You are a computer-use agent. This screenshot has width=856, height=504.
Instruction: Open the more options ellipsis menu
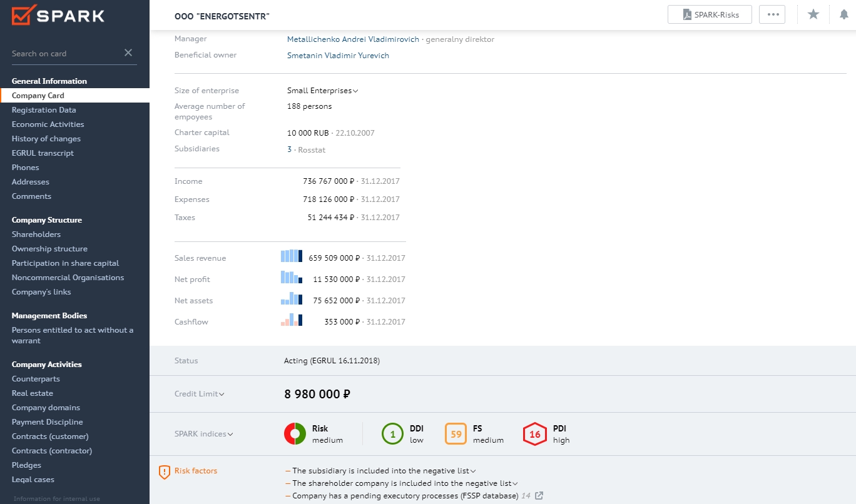click(x=772, y=14)
